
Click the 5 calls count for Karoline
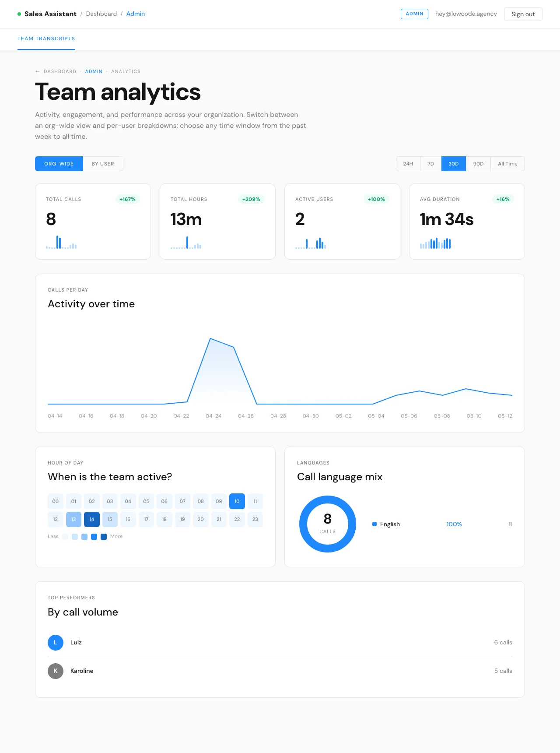tap(503, 671)
